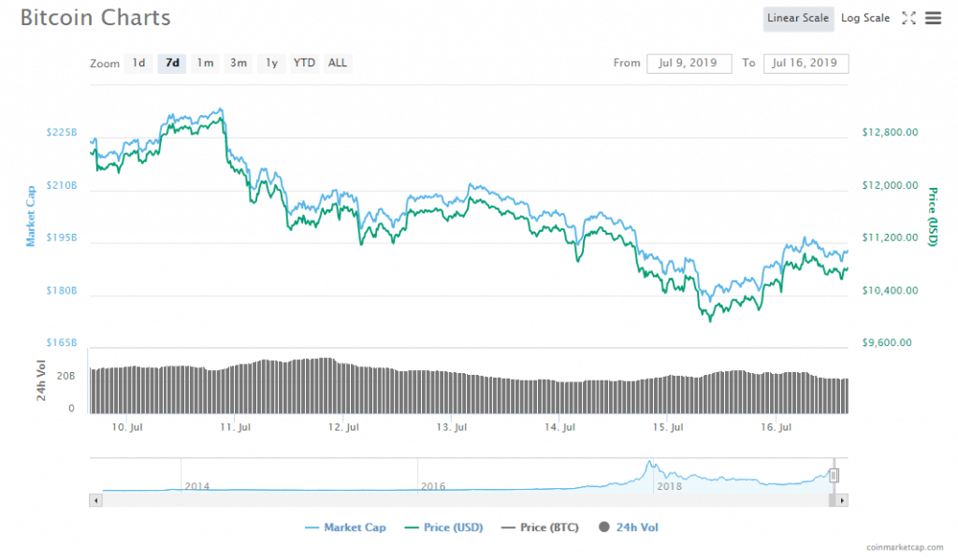Select the 3m zoom option
This screenshot has width=958, height=560.
(x=238, y=63)
